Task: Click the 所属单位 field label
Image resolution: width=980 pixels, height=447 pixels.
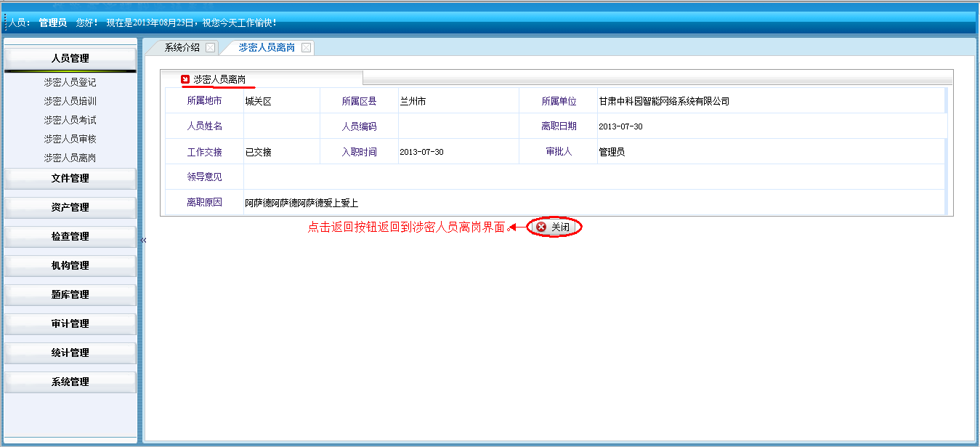Action: (x=559, y=102)
